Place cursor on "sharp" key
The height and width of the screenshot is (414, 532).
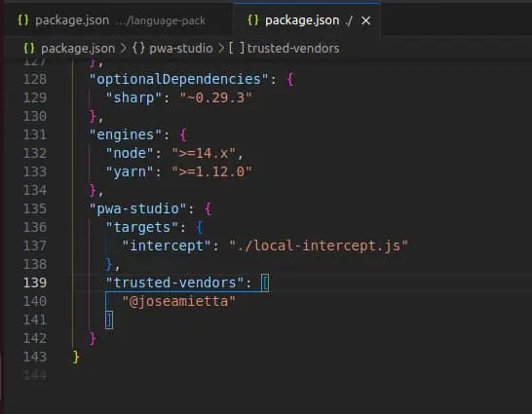[133, 98]
